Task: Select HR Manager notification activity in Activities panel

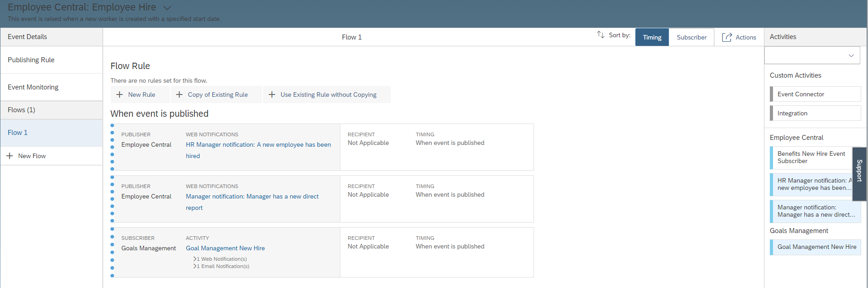Action: (811, 184)
